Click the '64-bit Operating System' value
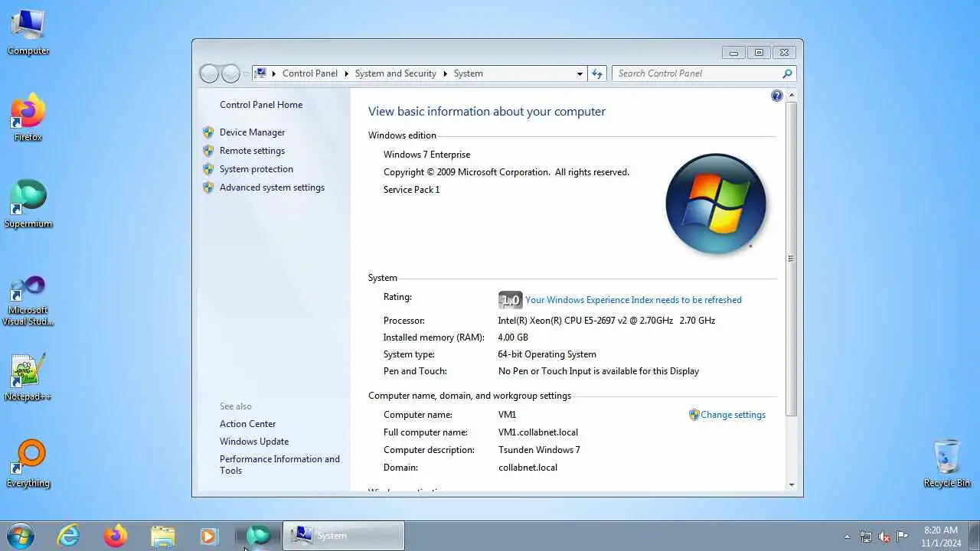The width and height of the screenshot is (980, 551). [x=547, y=354]
